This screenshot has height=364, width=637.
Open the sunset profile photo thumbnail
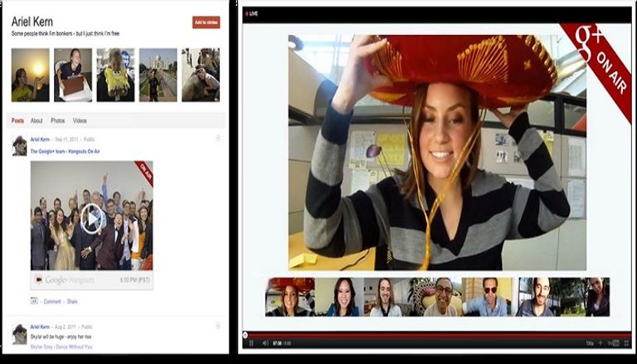click(x=31, y=75)
